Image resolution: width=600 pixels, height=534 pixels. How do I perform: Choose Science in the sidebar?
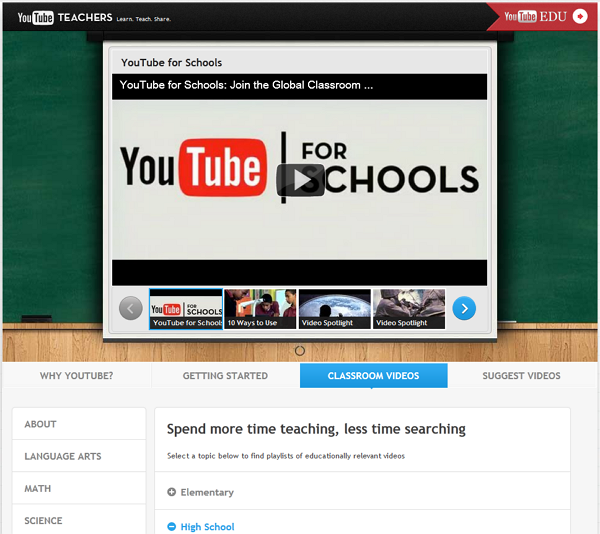(x=79, y=520)
